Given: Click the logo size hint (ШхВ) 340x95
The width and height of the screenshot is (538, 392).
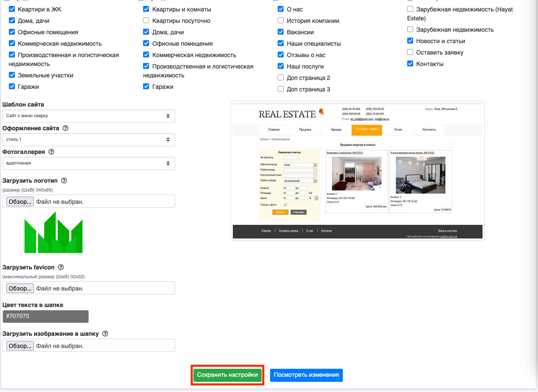Looking at the screenshot, I should click(28, 190).
